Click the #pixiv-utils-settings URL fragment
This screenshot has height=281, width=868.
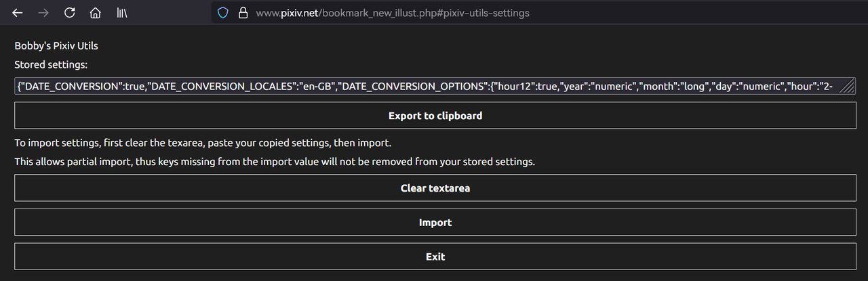tap(486, 13)
